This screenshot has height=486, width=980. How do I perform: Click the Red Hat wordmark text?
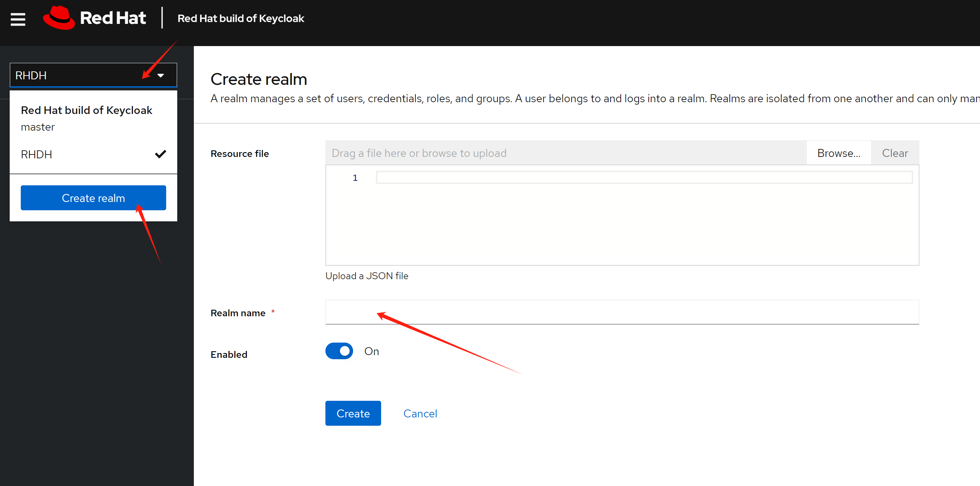pyautogui.click(x=113, y=18)
